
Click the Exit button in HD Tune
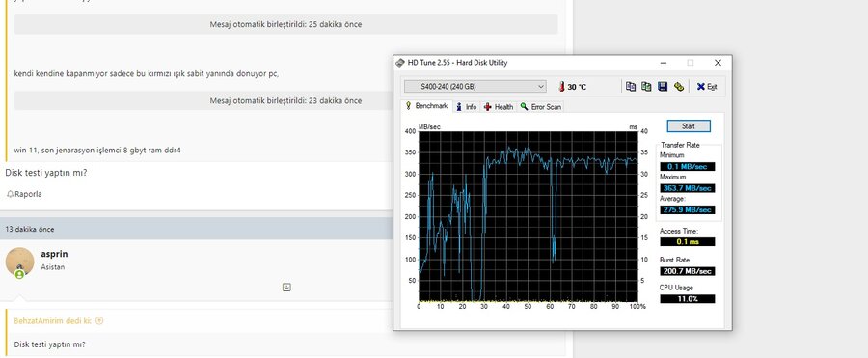707,87
